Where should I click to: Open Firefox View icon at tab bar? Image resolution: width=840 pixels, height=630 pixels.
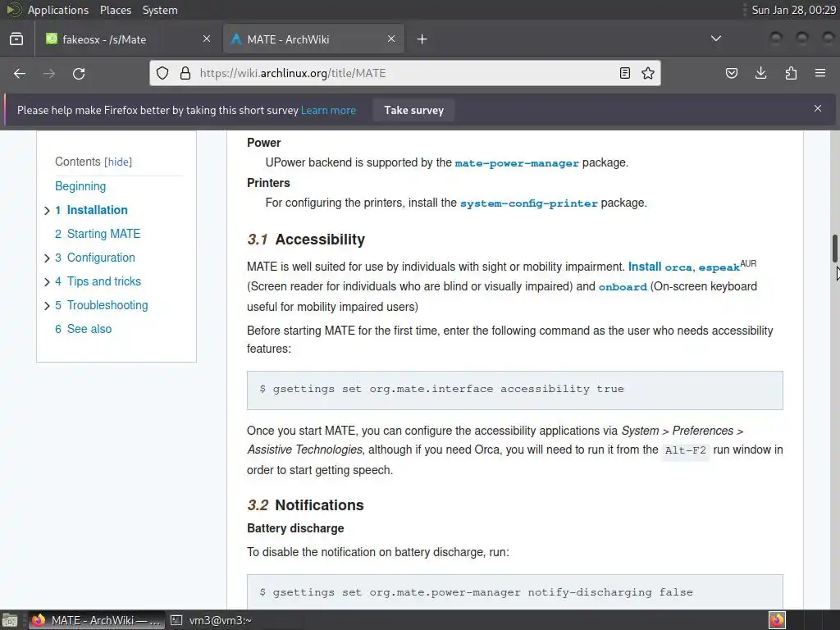(x=16, y=39)
